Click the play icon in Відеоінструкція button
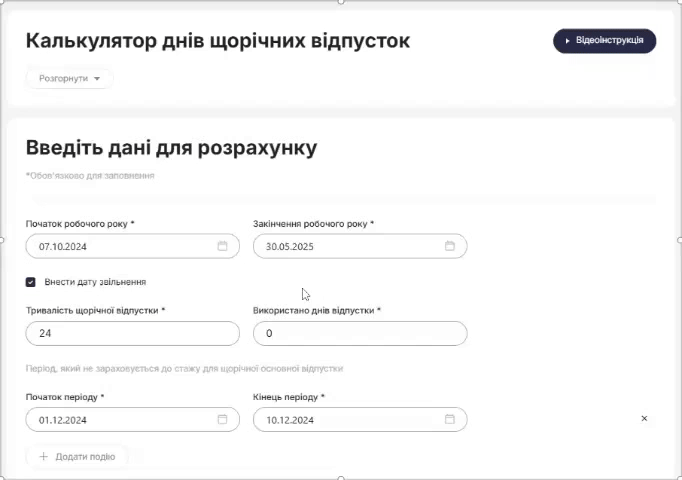This screenshot has height=480, width=682. pyautogui.click(x=567, y=41)
